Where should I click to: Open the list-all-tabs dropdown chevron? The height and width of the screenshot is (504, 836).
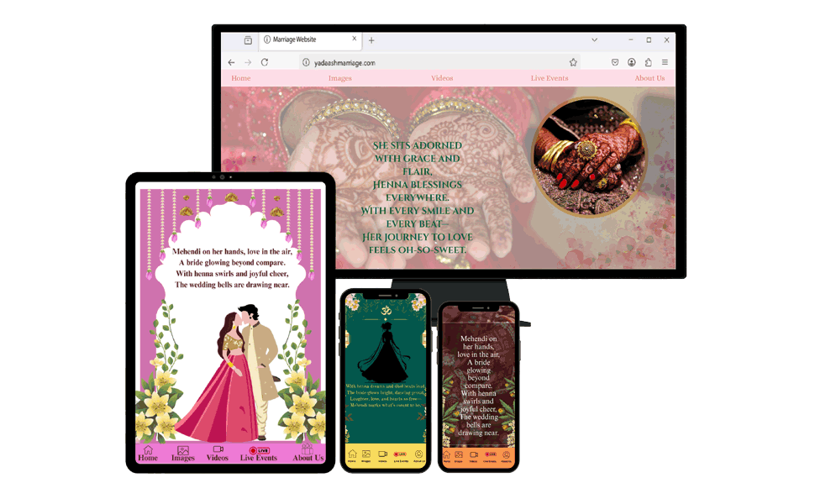[594, 39]
